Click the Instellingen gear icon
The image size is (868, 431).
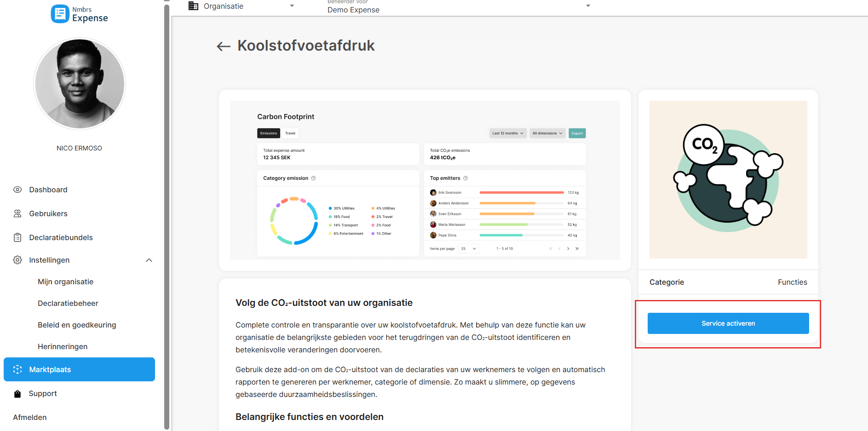[x=17, y=260]
